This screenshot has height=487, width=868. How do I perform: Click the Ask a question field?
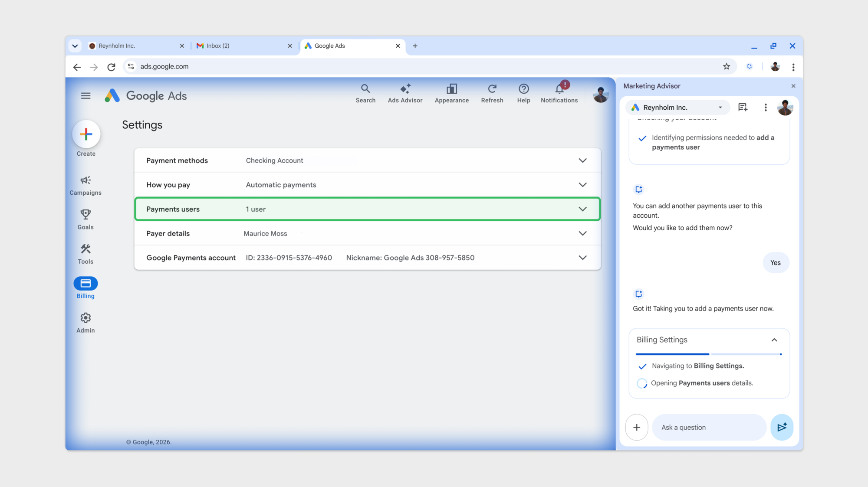click(x=709, y=427)
